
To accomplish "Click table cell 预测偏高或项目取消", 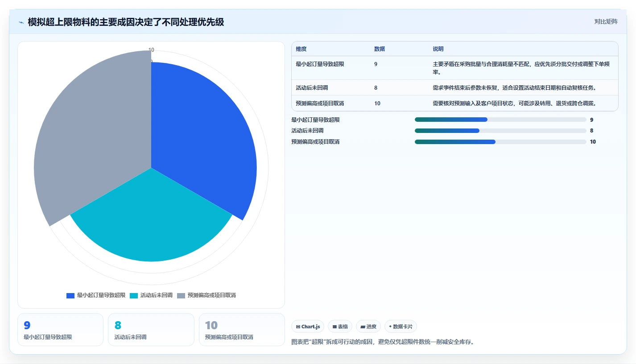I will click(x=320, y=103).
